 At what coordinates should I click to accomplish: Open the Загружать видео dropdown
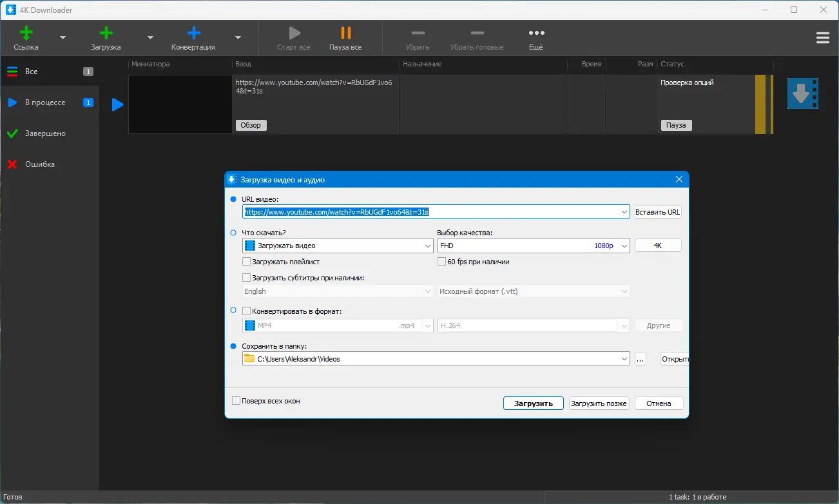[x=429, y=246]
